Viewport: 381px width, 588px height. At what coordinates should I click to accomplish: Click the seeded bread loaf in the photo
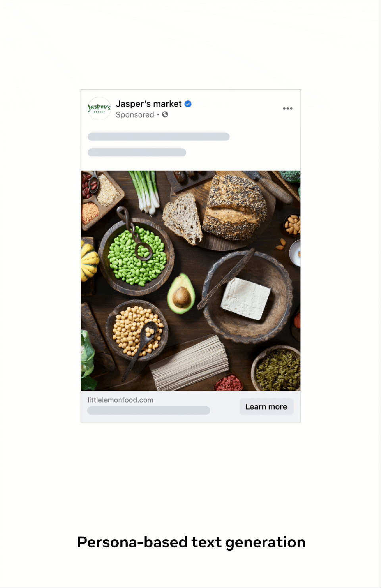235,208
